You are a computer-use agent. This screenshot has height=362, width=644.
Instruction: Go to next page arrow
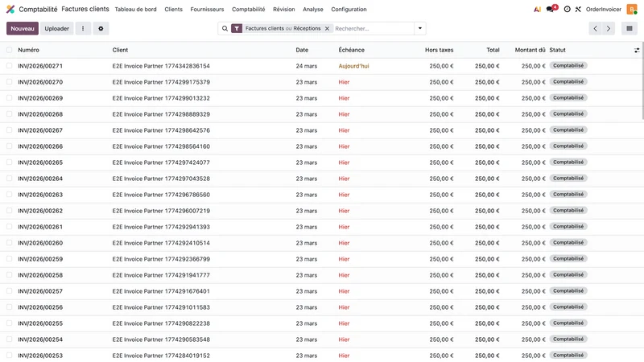pyautogui.click(x=609, y=28)
